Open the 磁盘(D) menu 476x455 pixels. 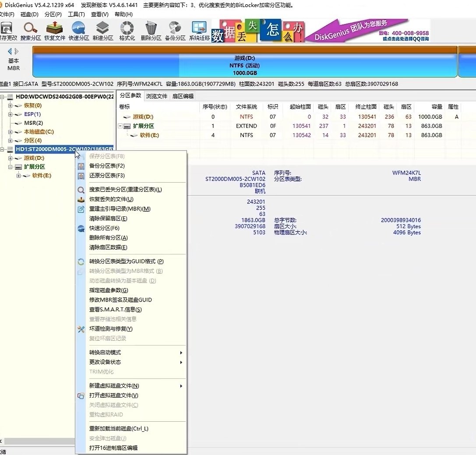pyautogui.click(x=29, y=14)
